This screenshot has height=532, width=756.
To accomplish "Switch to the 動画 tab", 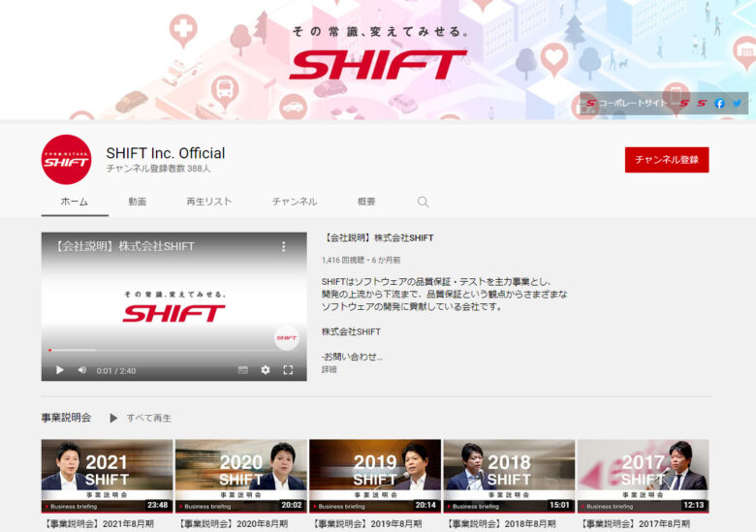I will (137, 202).
